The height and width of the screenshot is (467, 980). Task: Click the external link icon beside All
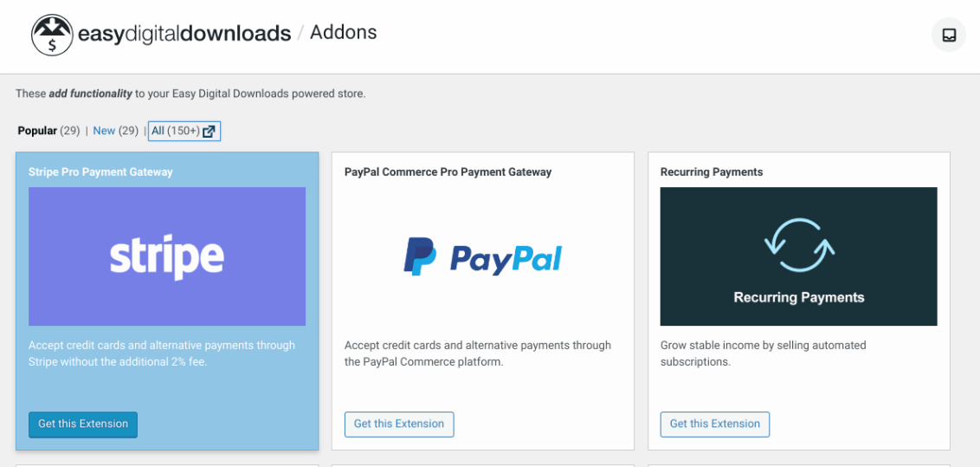[x=209, y=132]
